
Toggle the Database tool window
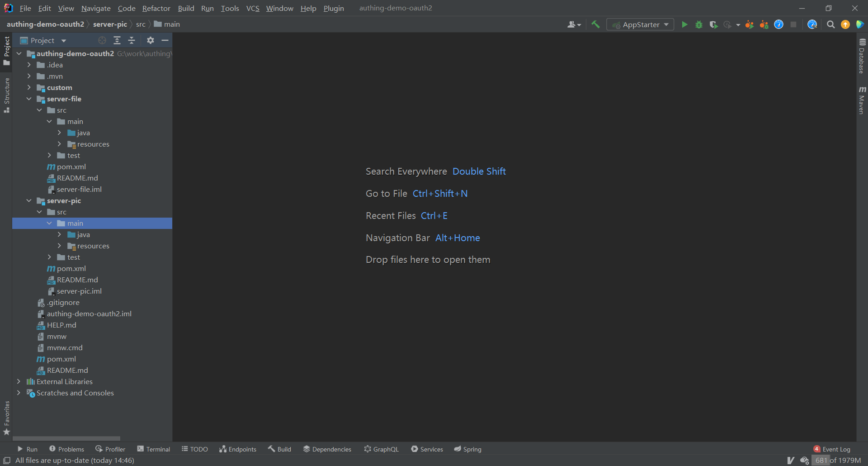[x=862, y=56]
